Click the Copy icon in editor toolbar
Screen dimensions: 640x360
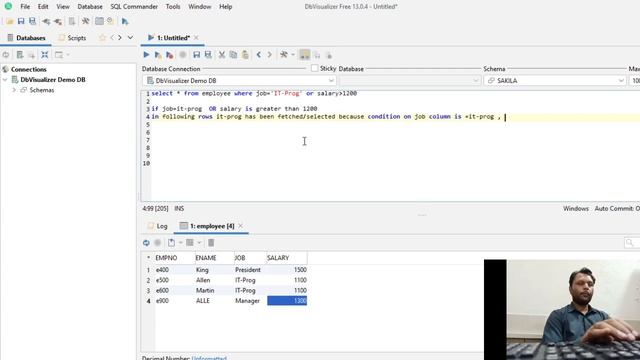point(233,55)
